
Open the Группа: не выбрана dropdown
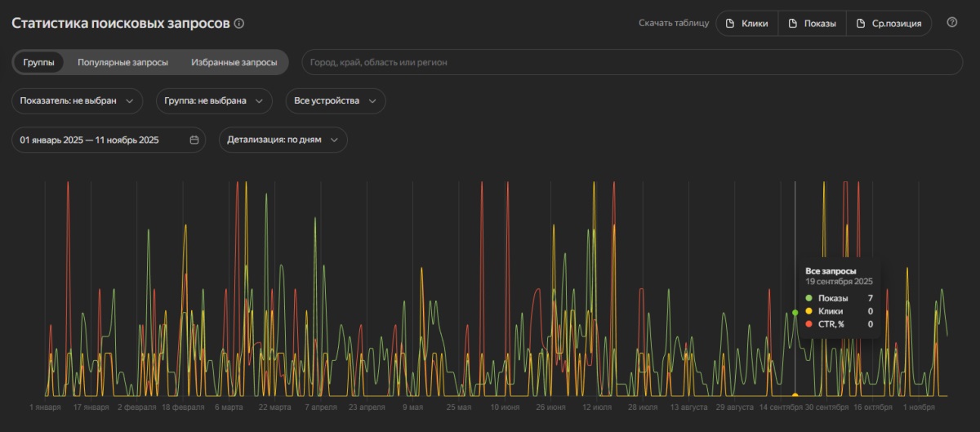(214, 100)
